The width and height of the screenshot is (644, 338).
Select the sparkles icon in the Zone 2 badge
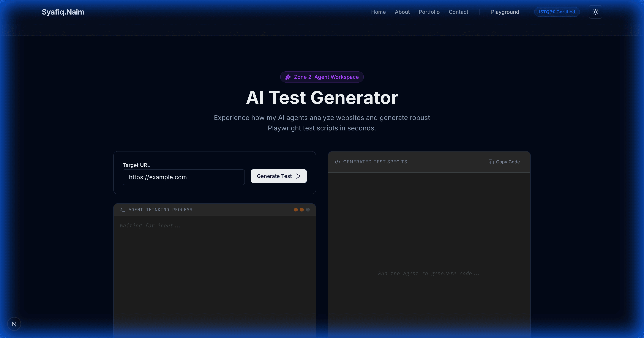click(x=288, y=77)
